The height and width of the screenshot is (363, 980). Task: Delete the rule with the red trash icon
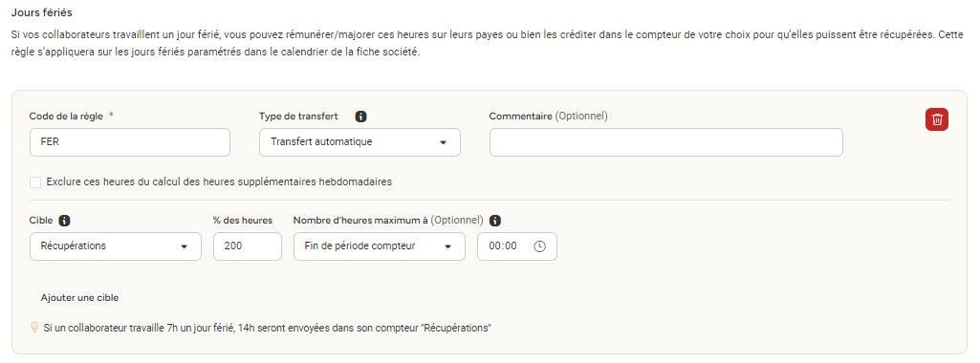tap(936, 119)
